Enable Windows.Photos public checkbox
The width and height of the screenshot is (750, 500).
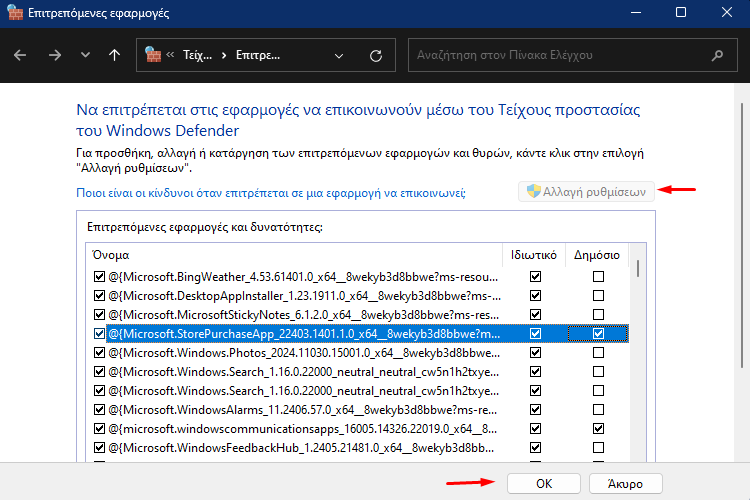(598, 353)
